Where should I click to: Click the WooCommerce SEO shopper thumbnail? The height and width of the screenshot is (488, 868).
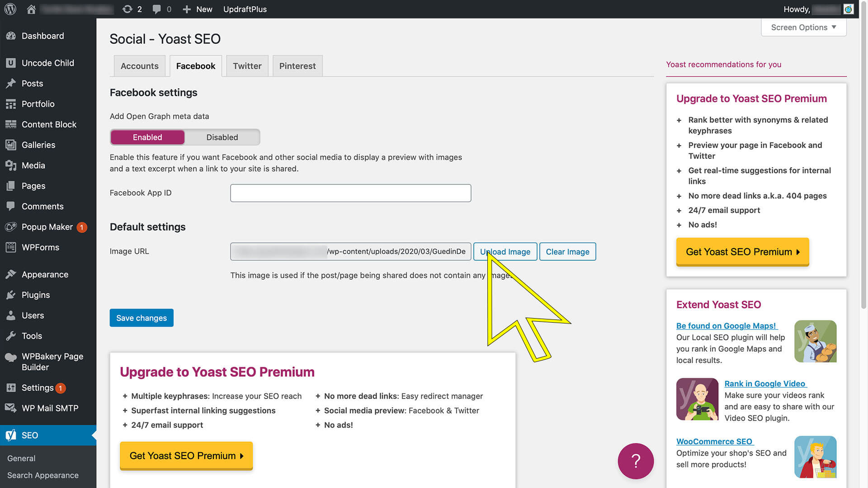(x=815, y=457)
